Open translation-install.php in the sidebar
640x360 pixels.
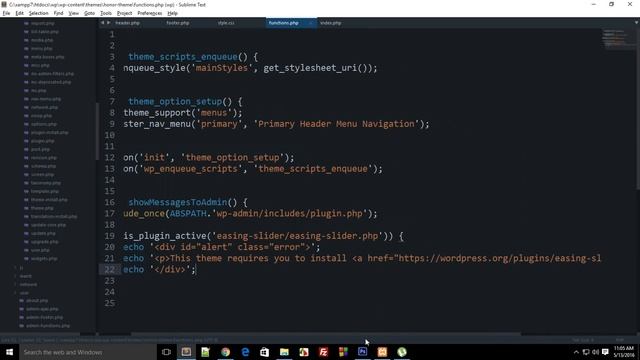tap(53, 216)
